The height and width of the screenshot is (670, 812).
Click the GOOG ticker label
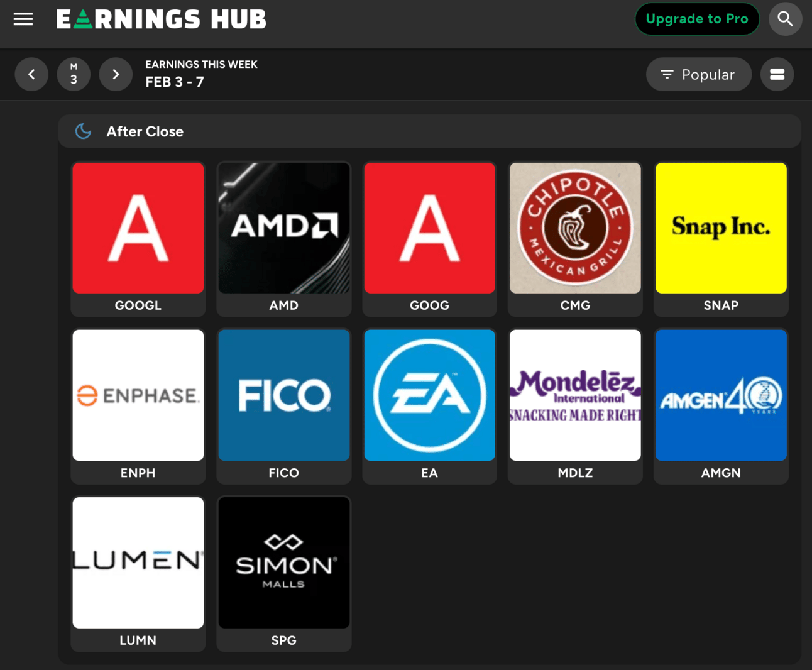[430, 305]
